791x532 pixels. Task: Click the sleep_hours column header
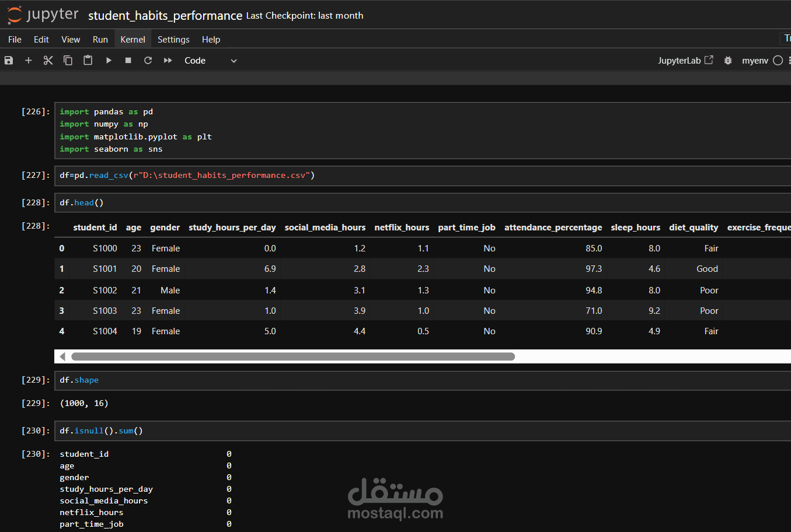(x=636, y=228)
